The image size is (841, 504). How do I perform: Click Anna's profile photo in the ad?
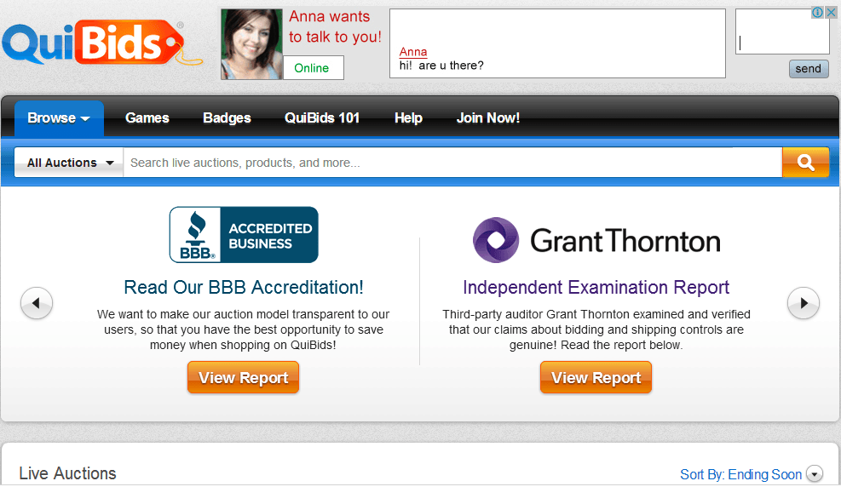coord(251,44)
